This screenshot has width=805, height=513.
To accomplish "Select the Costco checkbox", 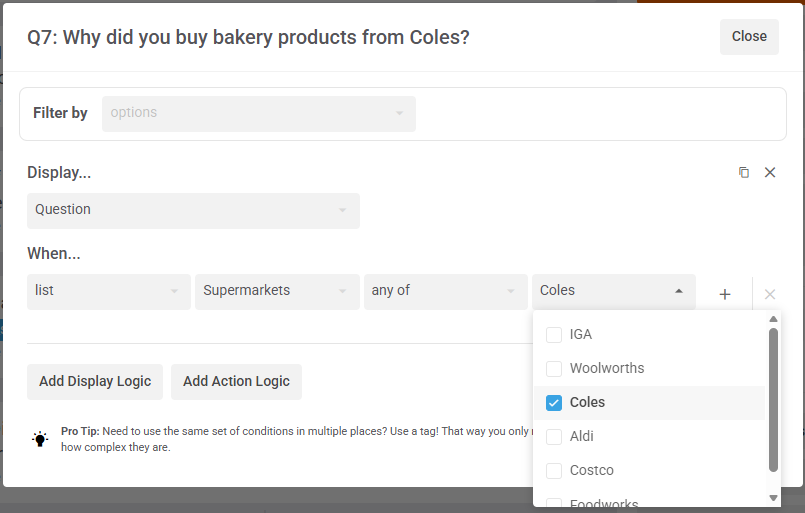I will coord(554,470).
